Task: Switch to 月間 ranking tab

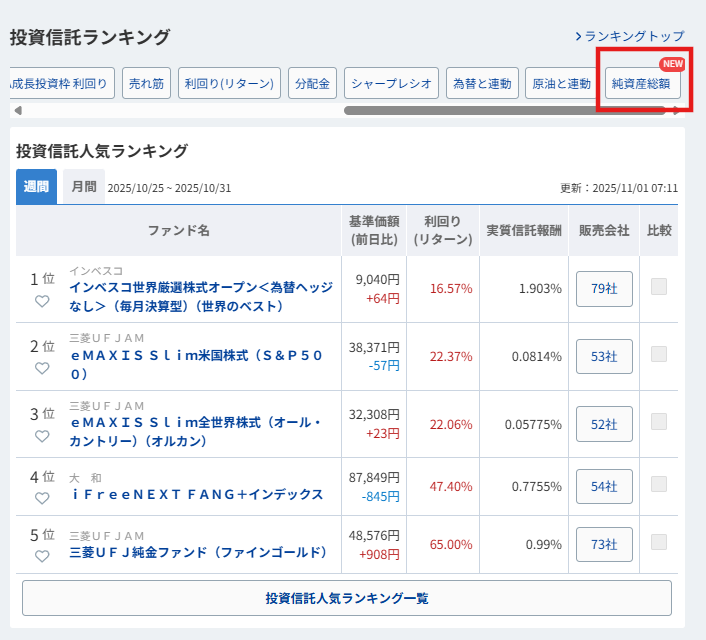Action: point(84,187)
